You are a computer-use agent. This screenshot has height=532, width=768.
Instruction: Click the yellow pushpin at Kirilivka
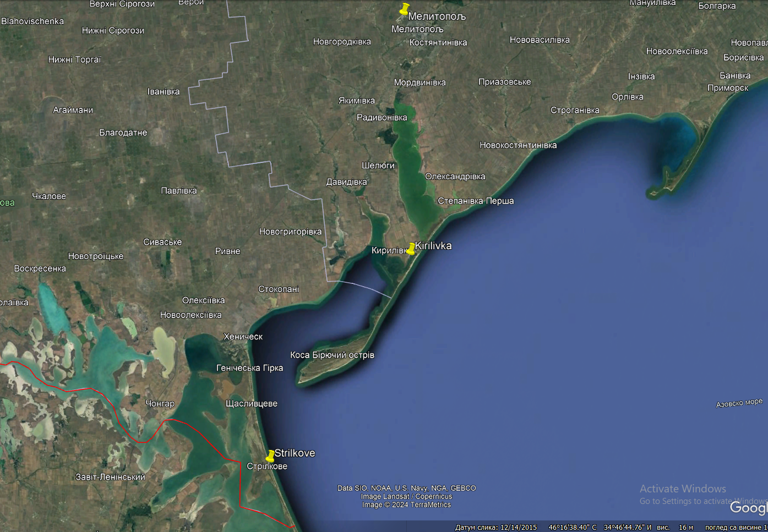[411, 249]
